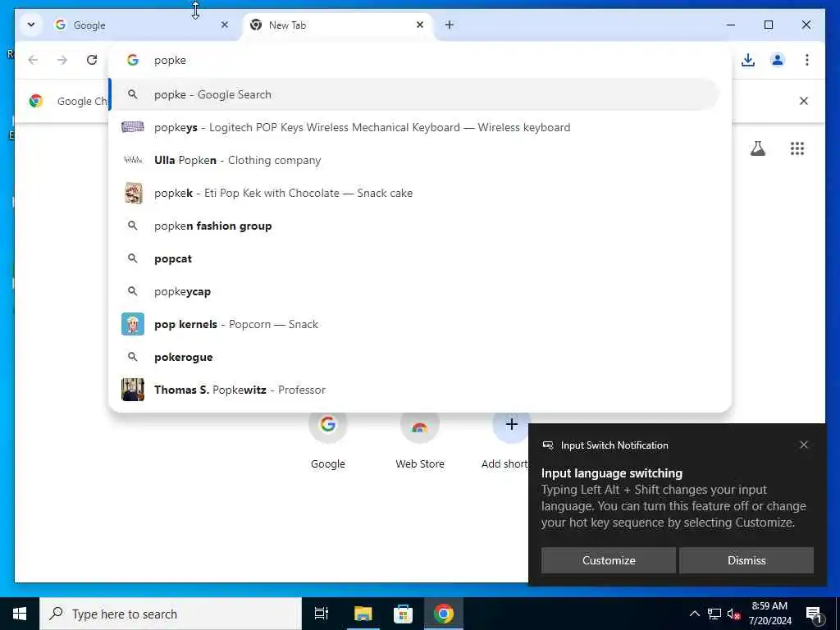Open the Search Labs flask icon
This screenshot has height=630, width=840.
coord(757,148)
